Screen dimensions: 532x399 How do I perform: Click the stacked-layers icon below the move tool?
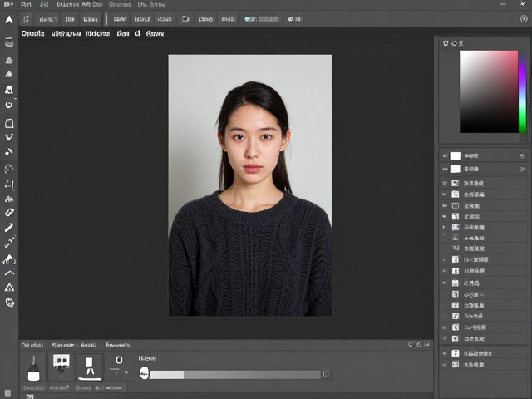click(9, 42)
